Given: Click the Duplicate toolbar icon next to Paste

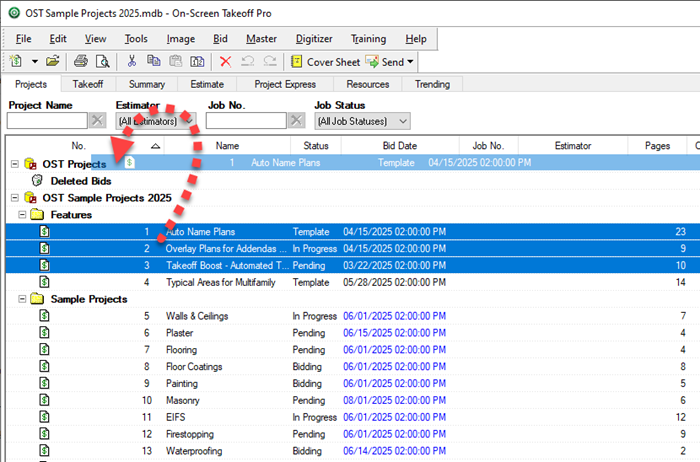Looking at the screenshot, I should 197,61.
